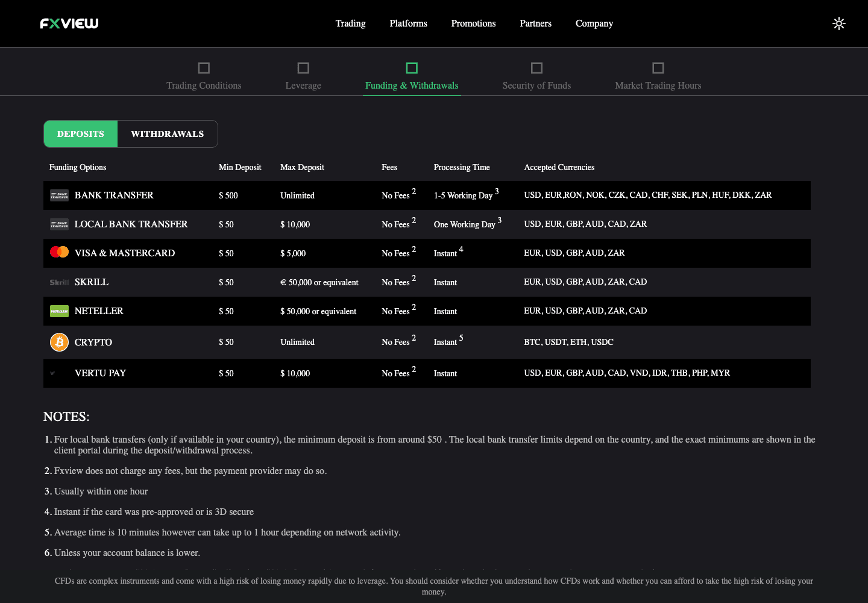
Task: Click the BTC, USDT, ETH, USDC currencies
Action: click(569, 343)
